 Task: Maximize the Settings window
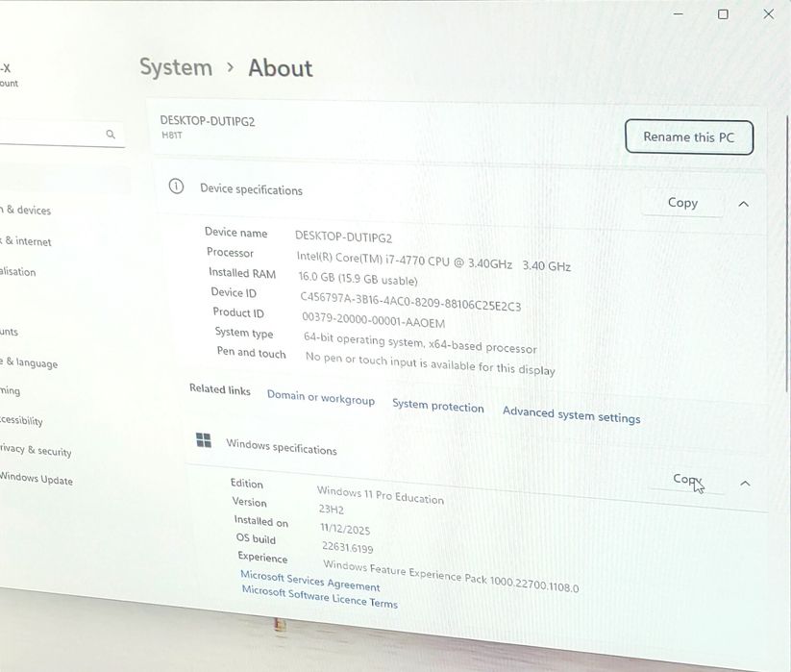[723, 14]
